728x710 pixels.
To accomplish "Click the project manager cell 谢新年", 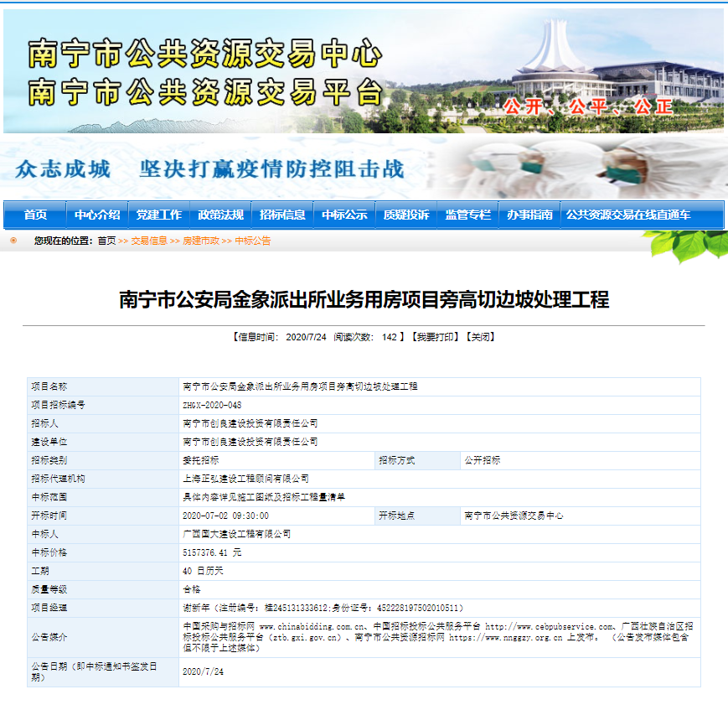I will click(x=440, y=608).
